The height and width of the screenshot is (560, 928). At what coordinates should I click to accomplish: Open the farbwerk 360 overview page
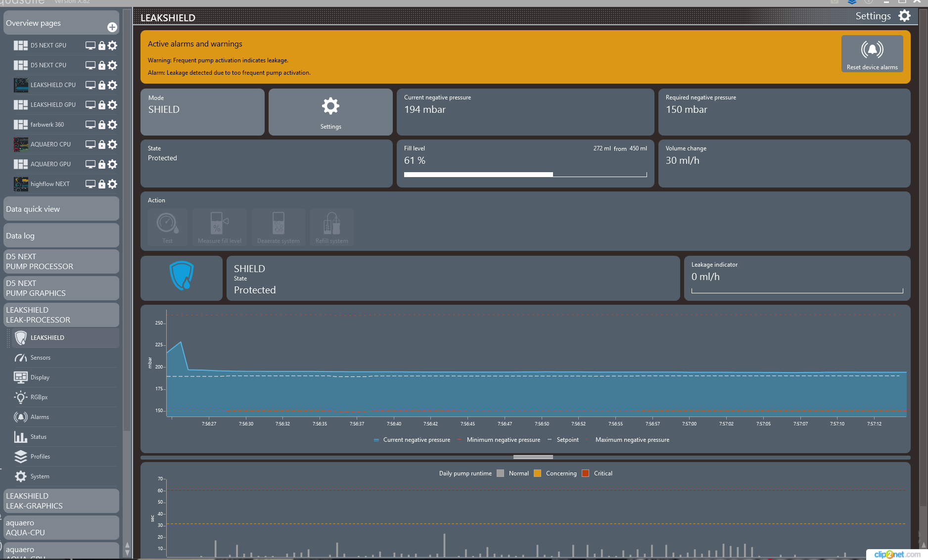point(47,125)
